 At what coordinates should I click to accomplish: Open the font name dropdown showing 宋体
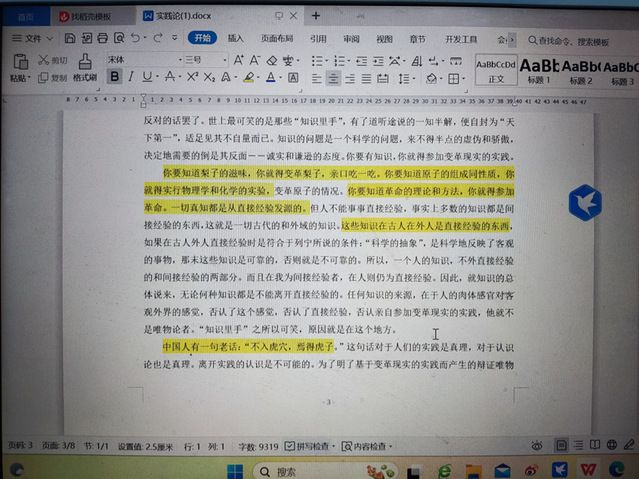pyautogui.click(x=140, y=60)
